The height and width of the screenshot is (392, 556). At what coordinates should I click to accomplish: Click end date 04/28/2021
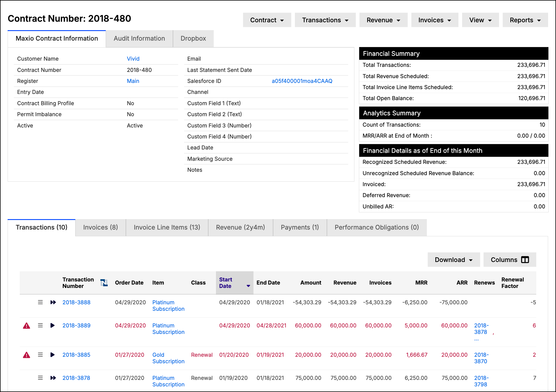(x=271, y=325)
